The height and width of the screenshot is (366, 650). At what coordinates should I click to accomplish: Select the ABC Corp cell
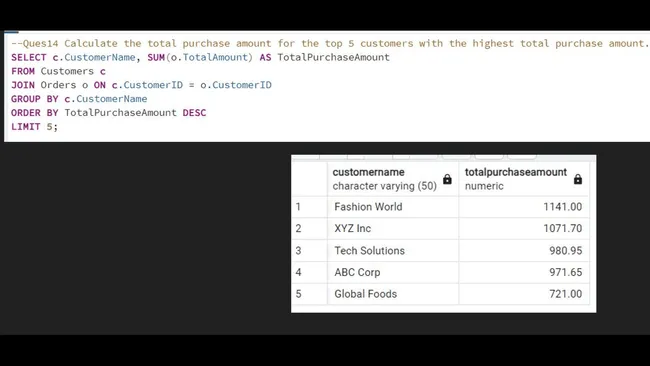(393, 272)
